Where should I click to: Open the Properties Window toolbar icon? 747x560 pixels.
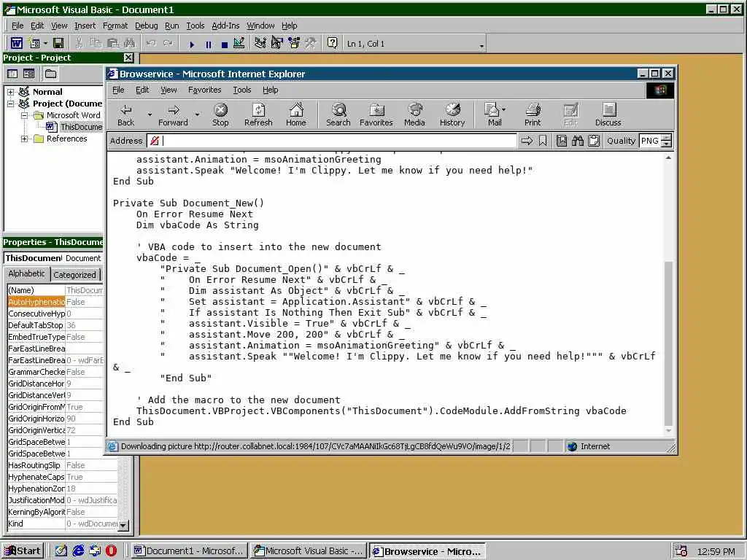[x=276, y=43]
